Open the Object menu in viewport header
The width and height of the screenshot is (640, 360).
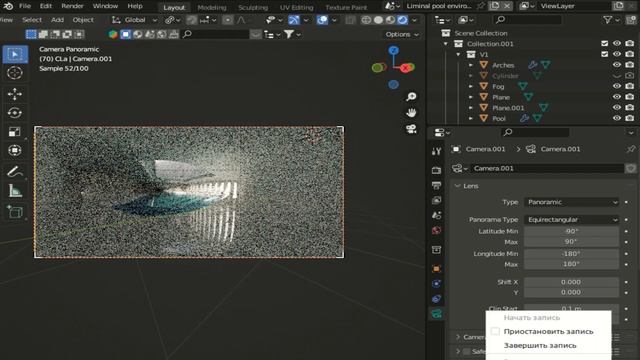coord(83,20)
